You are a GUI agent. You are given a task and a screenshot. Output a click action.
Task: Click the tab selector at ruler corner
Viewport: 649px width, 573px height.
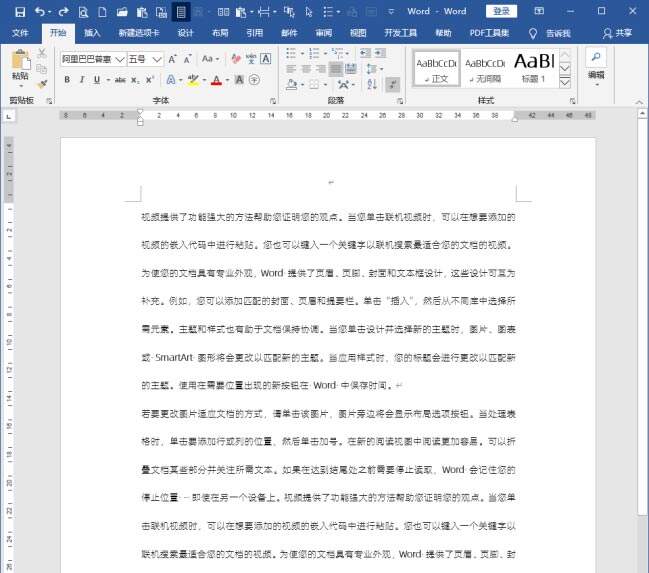[x=9, y=116]
